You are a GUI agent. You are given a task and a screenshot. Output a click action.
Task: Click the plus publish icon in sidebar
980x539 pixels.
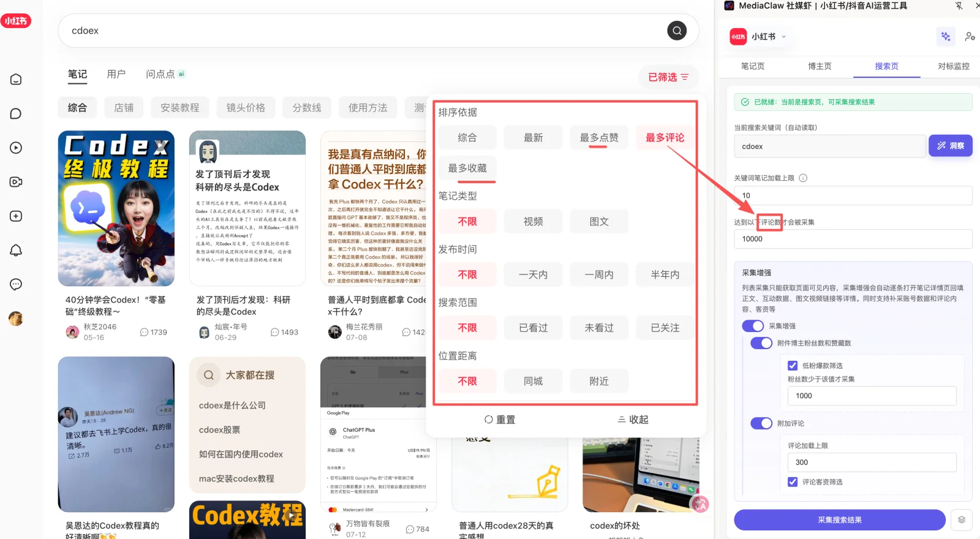pos(16,216)
